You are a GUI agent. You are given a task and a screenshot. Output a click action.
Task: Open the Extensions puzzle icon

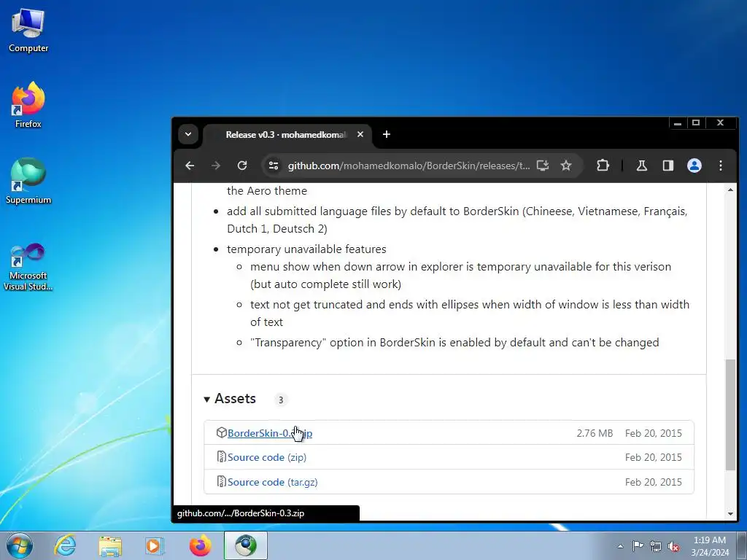pos(603,166)
